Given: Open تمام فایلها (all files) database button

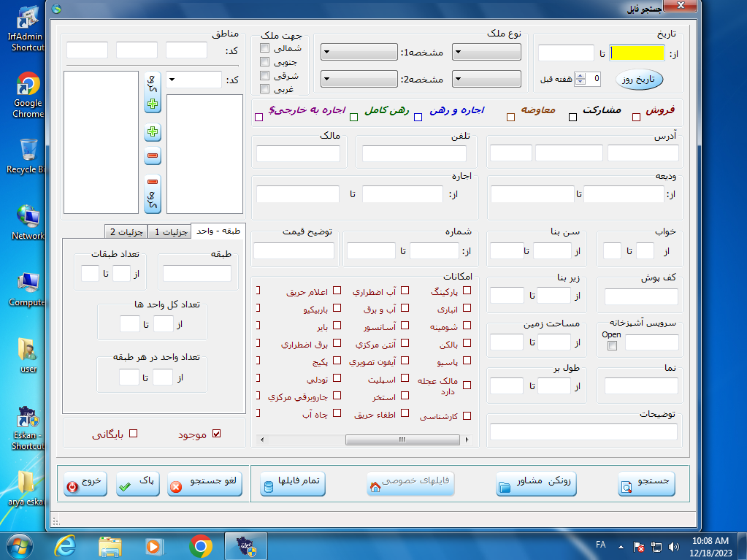Looking at the screenshot, I should tap(293, 483).
